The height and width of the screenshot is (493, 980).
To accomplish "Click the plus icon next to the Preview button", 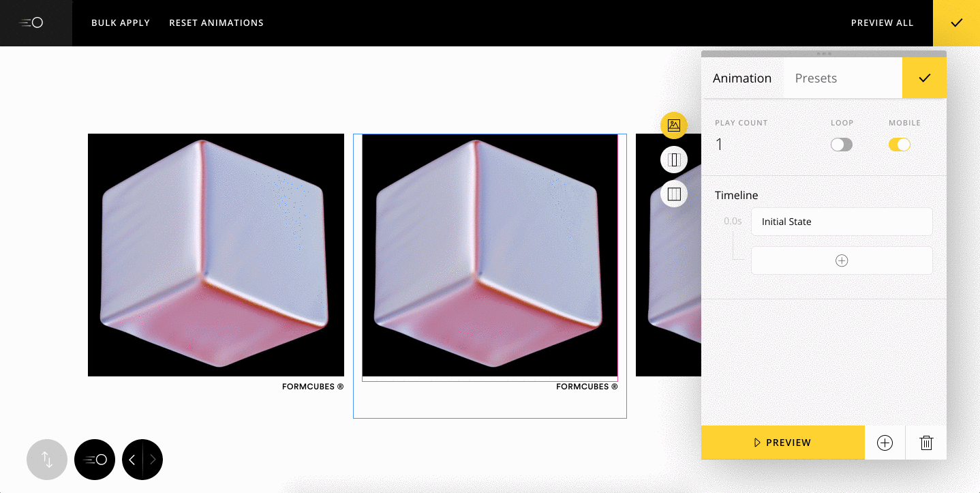I will pyautogui.click(x=885, y=443).
